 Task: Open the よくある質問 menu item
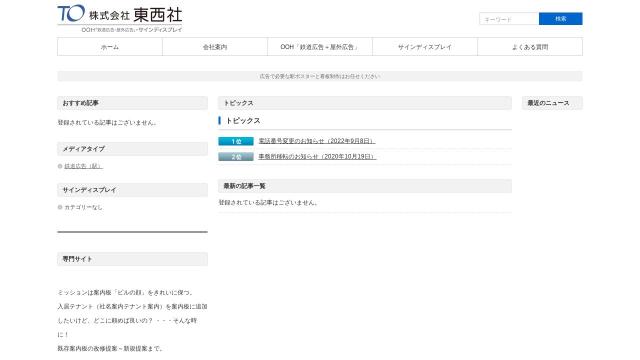(x=530, y=47)
